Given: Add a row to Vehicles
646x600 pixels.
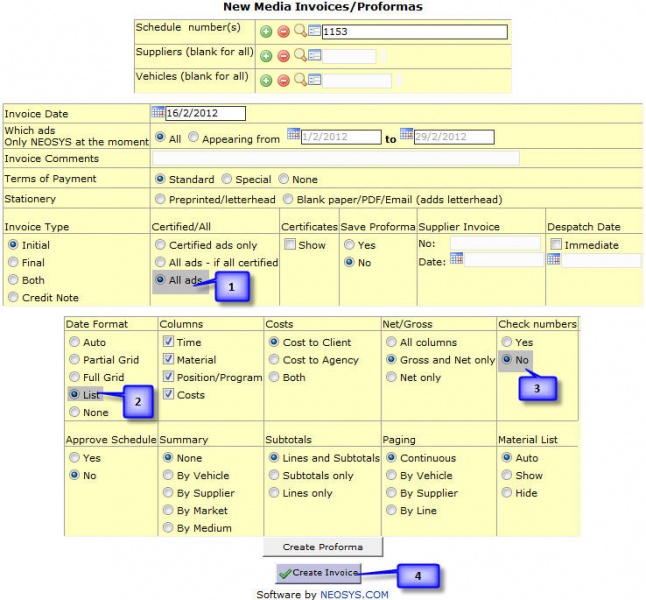Looking at the screenshot, I should pos(266,80).
